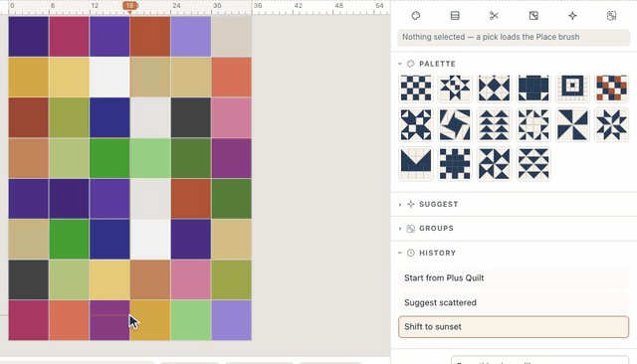This screenshot has height=364, width=637.
Task: Pick the twisted pinwheel block
Action: [x=455, y=125]
